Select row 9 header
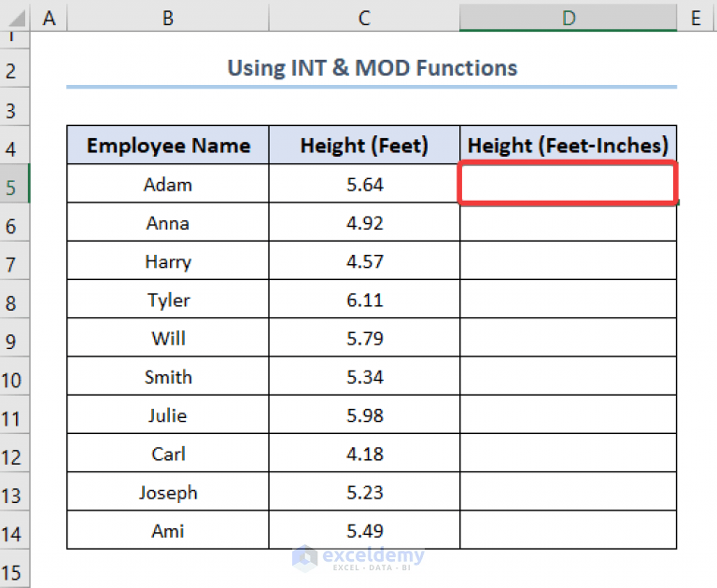Viewport: 717px width, 588px height. [15, 338]
